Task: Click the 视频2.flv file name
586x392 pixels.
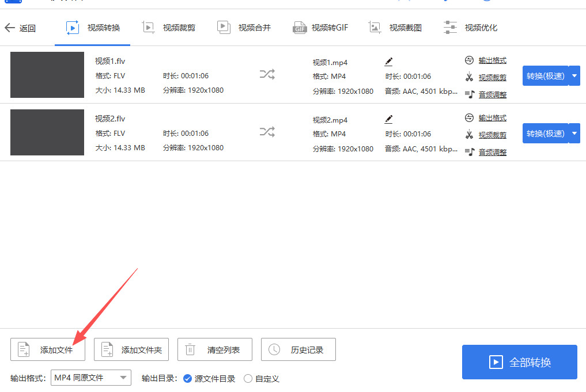Action: tap(110, 119)
